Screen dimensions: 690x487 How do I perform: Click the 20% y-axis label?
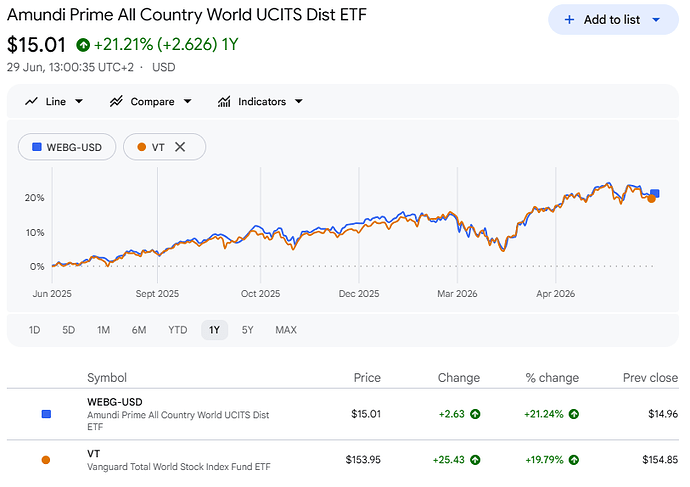click(x=34, y=198)
